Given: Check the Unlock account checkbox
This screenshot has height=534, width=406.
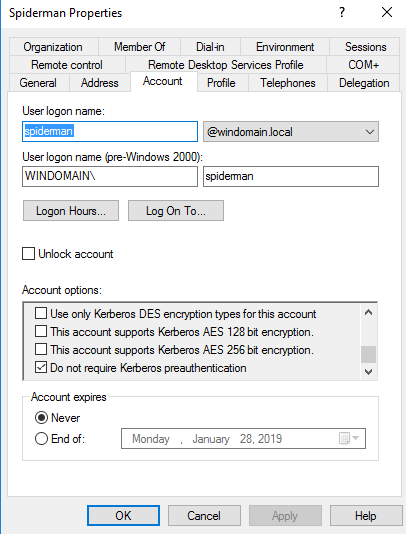Looking at the screenshot, I should coord(28,254).
